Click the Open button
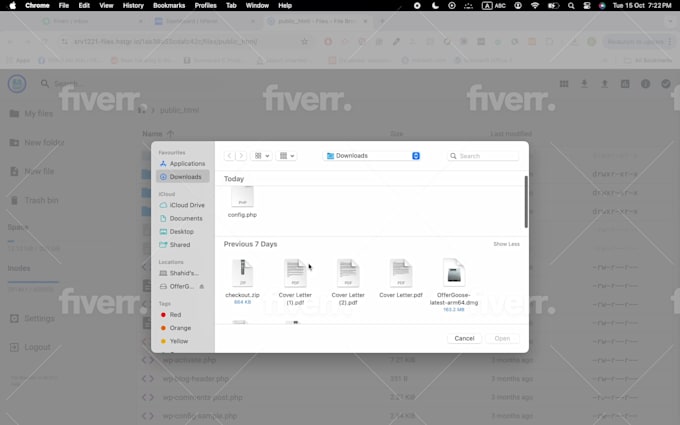This screenshot has width=680, height=425. [x=502, y=338]
